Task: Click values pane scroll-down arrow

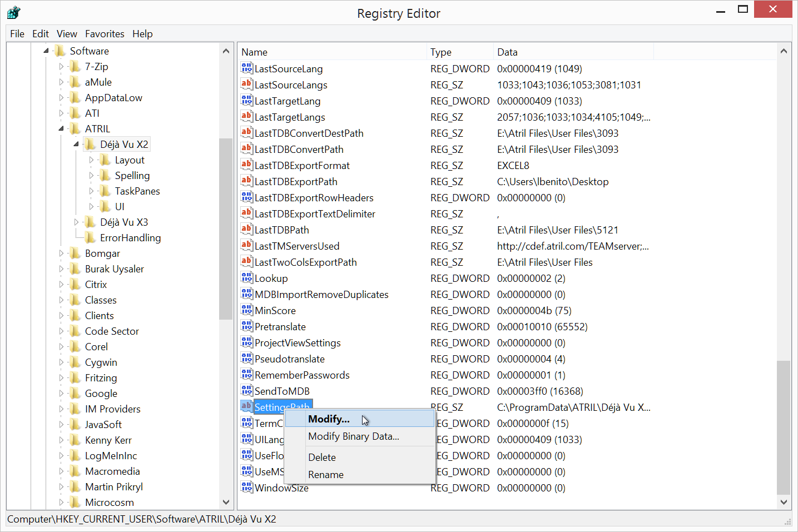Action: click(x=784, y=501)
